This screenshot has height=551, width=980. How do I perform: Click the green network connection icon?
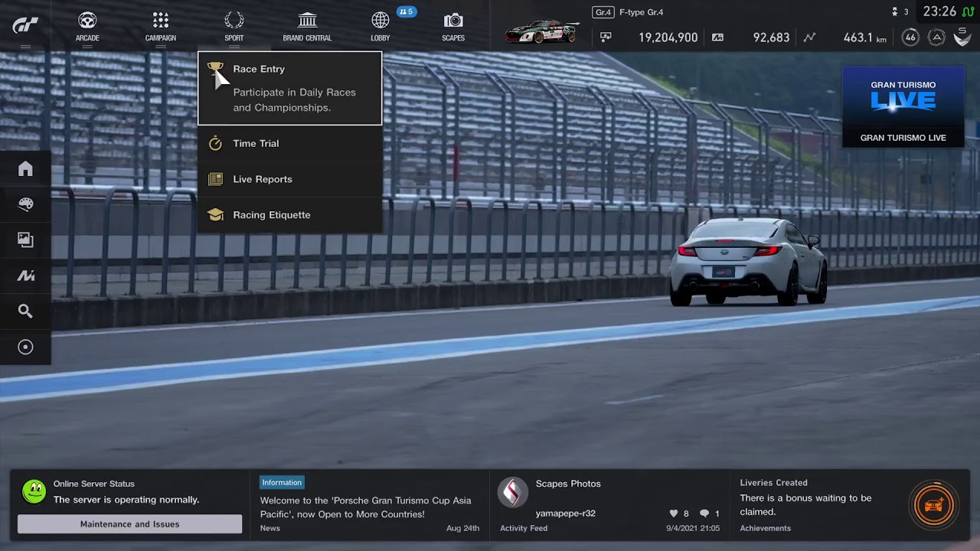coord(968,11)
